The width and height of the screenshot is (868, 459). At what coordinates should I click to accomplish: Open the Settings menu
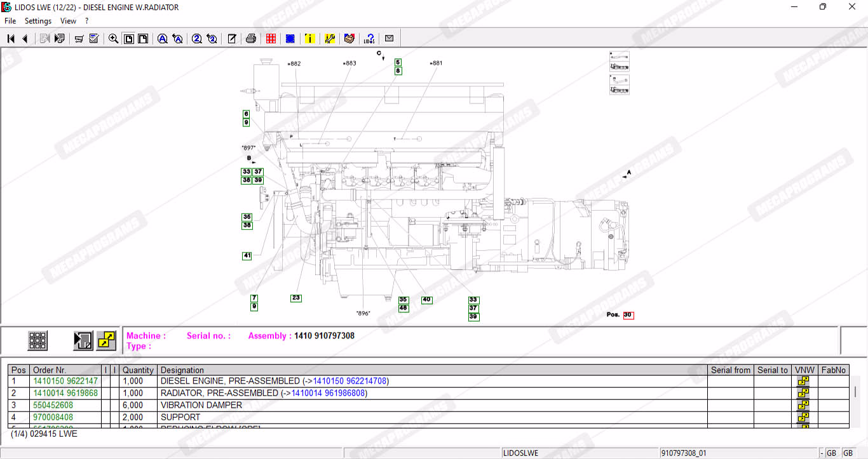pyautogui.click(x=38, y=21)
